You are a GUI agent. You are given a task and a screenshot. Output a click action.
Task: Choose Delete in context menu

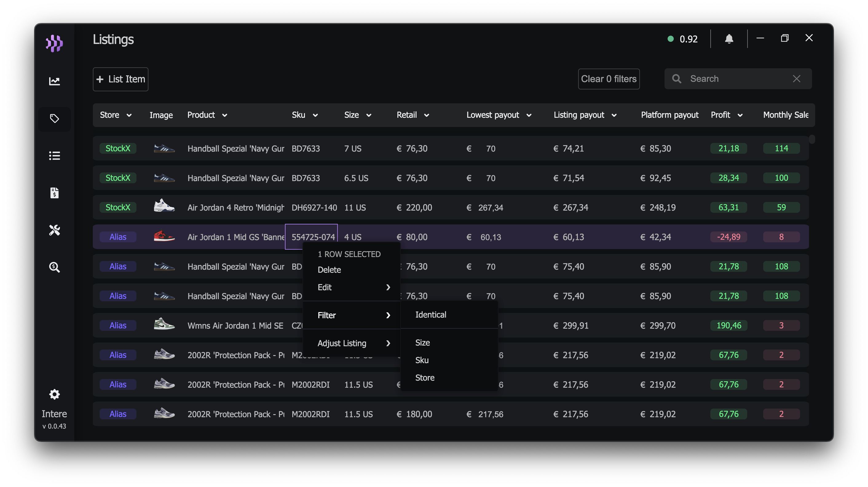coord(352,270)
